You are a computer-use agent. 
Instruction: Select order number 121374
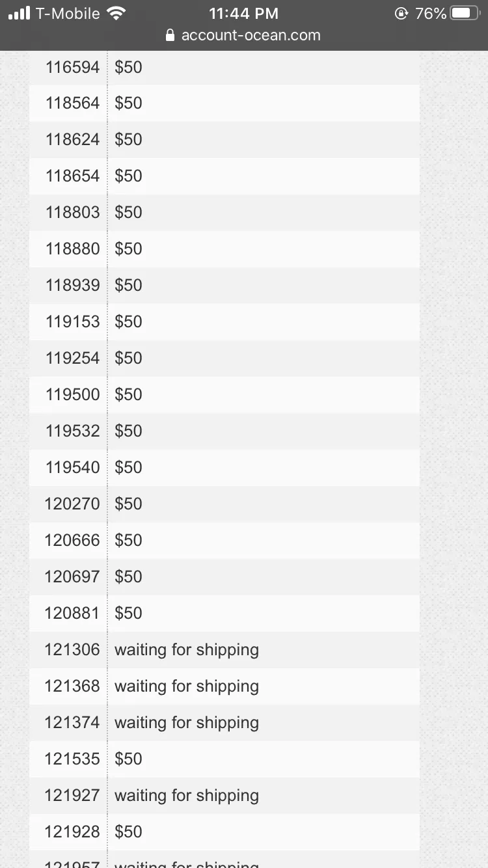[72, 723]
